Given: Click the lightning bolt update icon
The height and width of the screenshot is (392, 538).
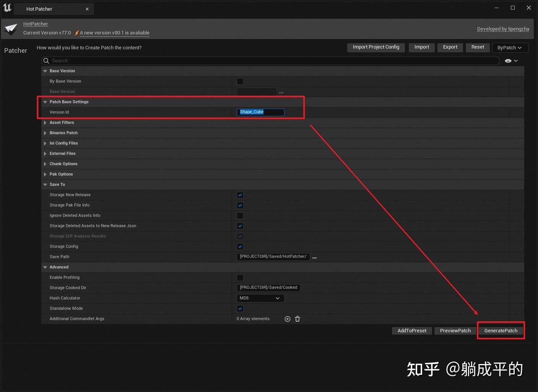Looking at the screenshot, I should pyautogui.click(x=76, y=33).
